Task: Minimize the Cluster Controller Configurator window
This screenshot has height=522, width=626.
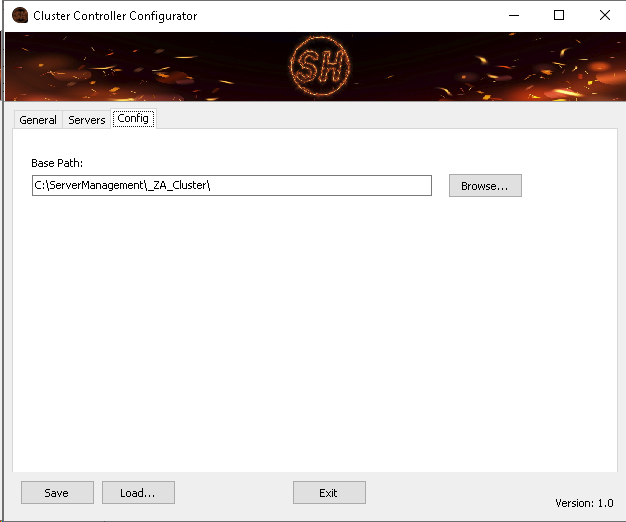Action: [514, 16]
